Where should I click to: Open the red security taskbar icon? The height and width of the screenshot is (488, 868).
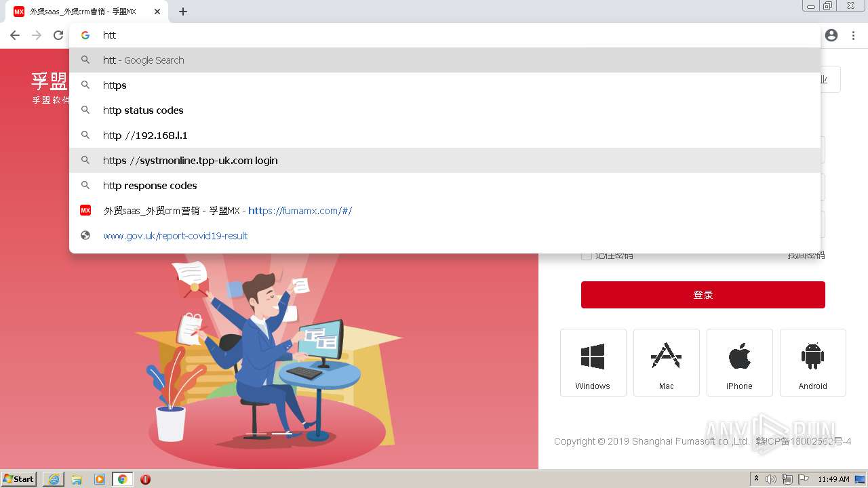click(x=145, y=479)
